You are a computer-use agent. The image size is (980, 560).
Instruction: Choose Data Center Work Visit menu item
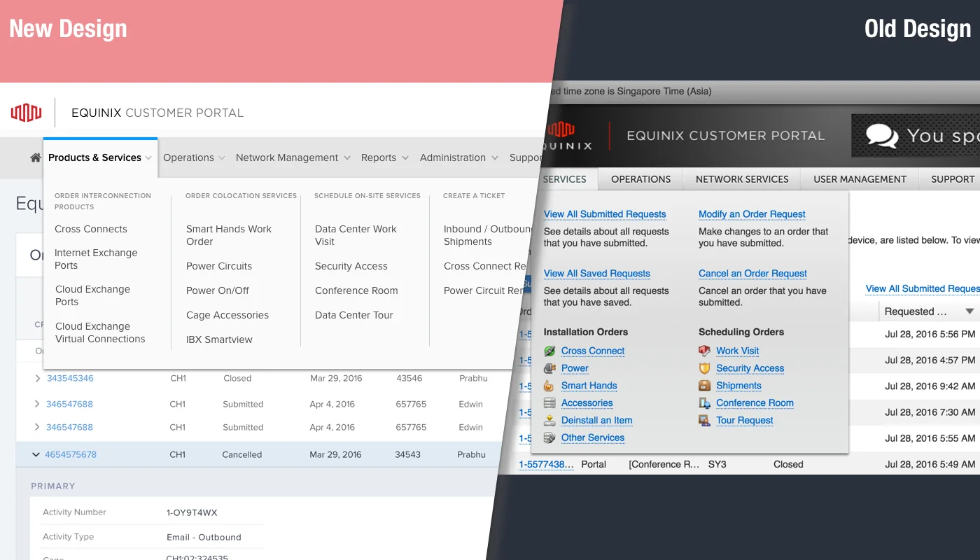pyautogui.click(x=356, y=235)
